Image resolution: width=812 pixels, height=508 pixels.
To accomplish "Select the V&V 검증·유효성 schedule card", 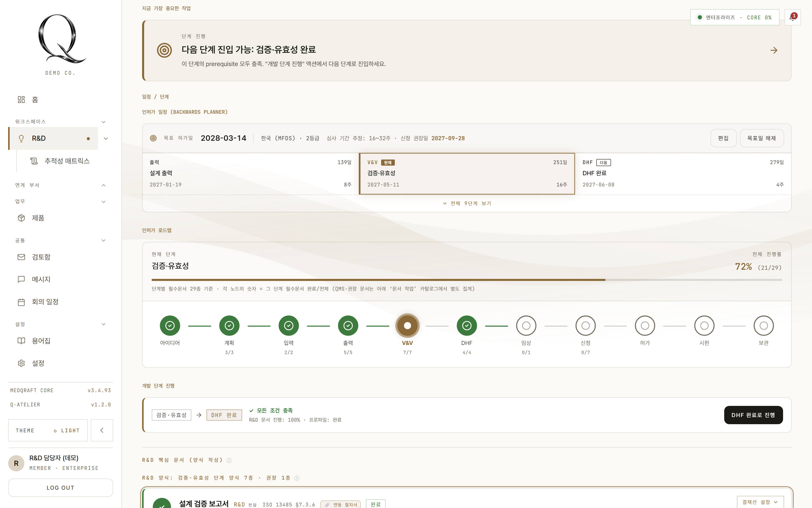I will [467, 174].
